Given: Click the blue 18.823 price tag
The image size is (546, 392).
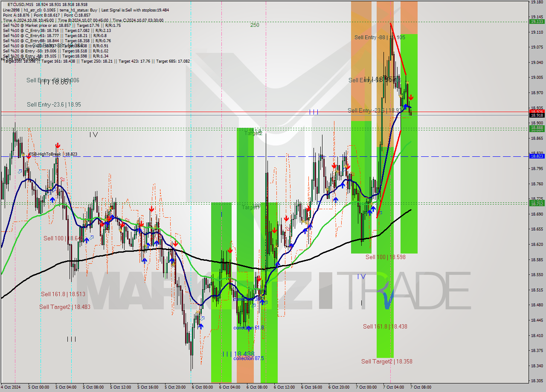Looking at the screenshot, I should click(537, 156).
